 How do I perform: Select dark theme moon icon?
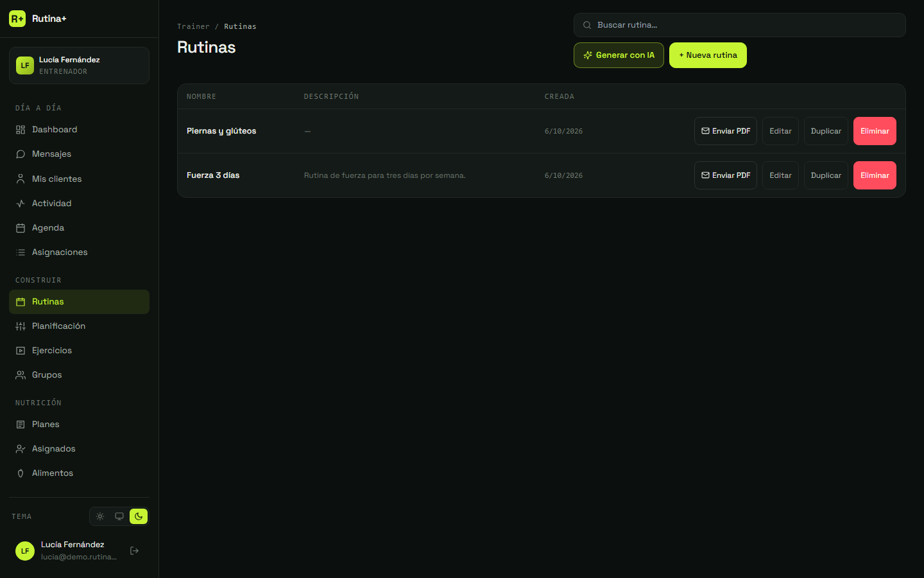pos(139,516)
